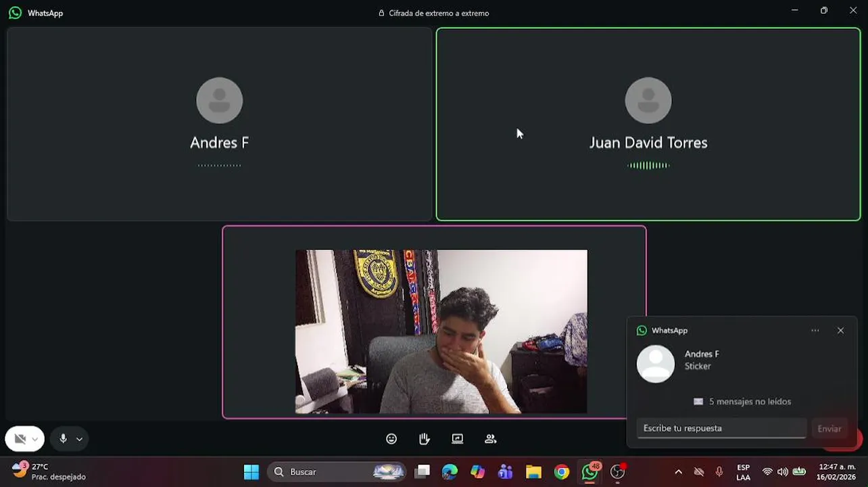
Task: Dismiss the WhatsApp notification popup
Action: [x=840, y=331]
